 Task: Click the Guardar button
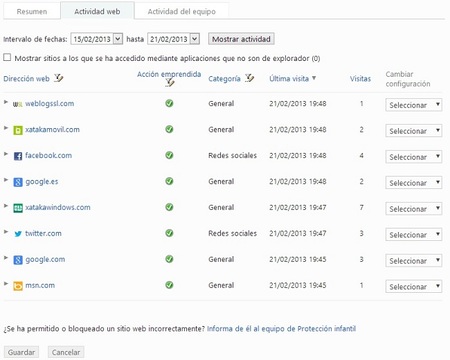(21, 352)
